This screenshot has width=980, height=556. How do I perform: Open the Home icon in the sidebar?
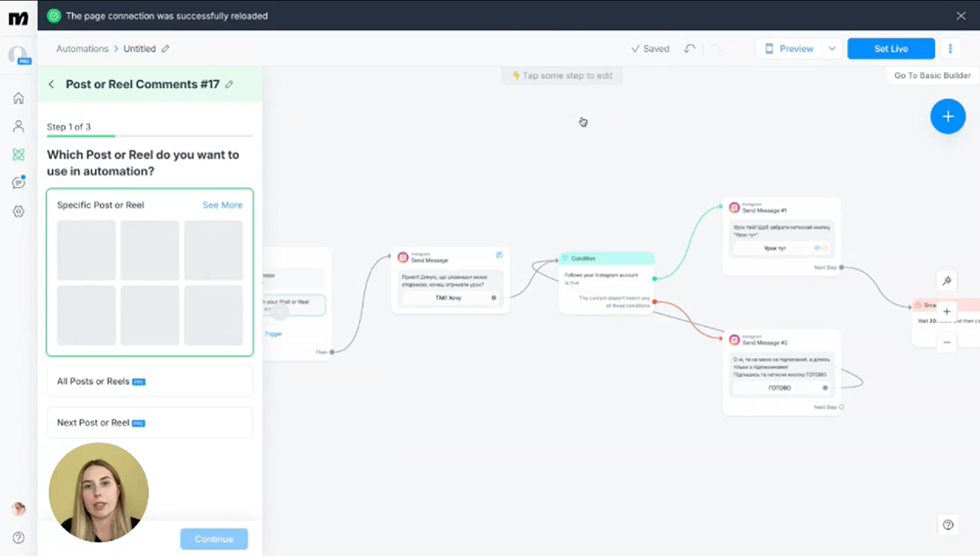tap(18, 98)
